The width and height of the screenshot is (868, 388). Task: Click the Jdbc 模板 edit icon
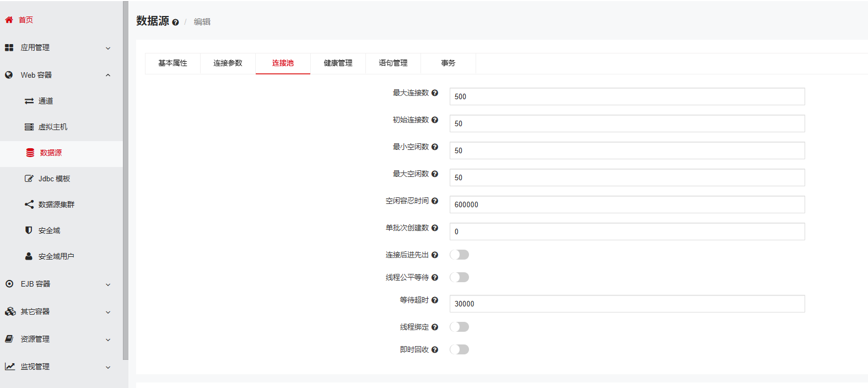coord(29,179)
